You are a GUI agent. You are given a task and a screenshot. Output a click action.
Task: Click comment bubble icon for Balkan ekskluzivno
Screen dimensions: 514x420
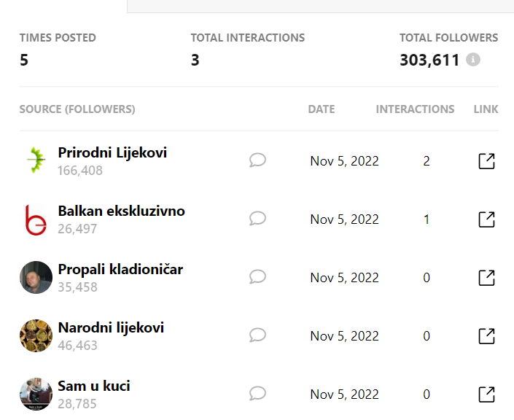pyautogui.click(x=257, y=218)
